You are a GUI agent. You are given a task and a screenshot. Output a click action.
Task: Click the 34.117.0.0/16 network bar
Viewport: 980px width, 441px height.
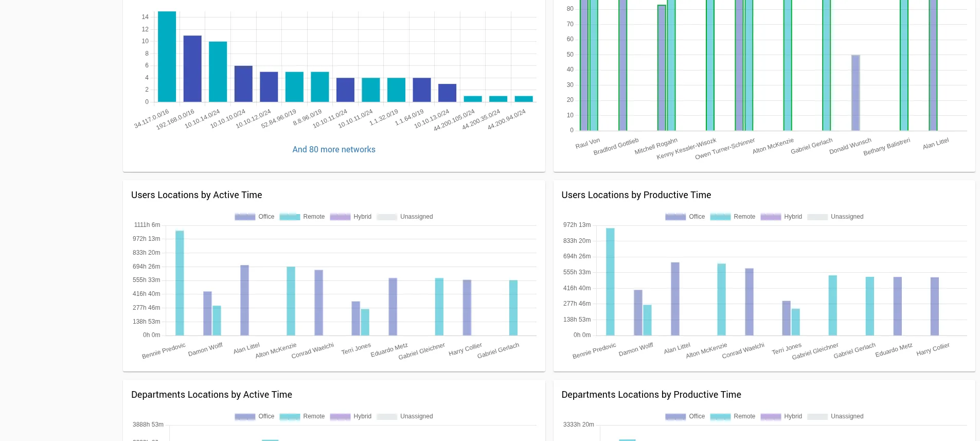[167, 57]
